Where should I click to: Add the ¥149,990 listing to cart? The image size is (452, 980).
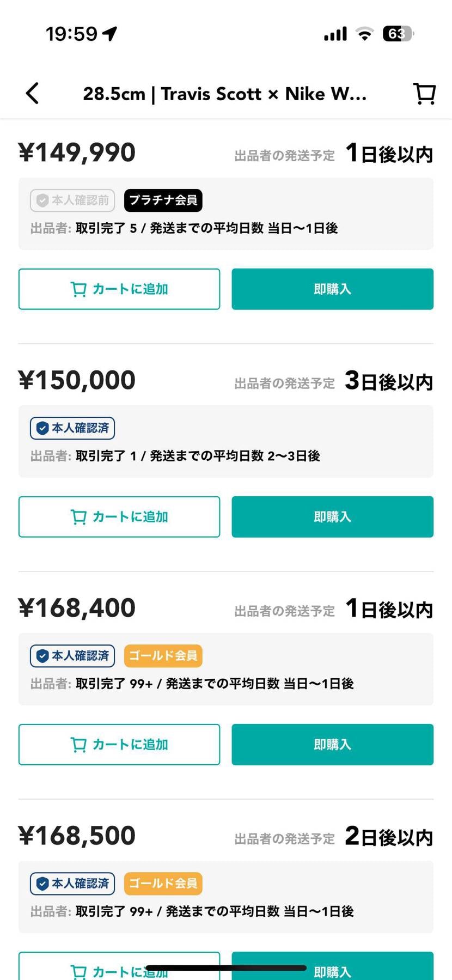click(119, 289)
